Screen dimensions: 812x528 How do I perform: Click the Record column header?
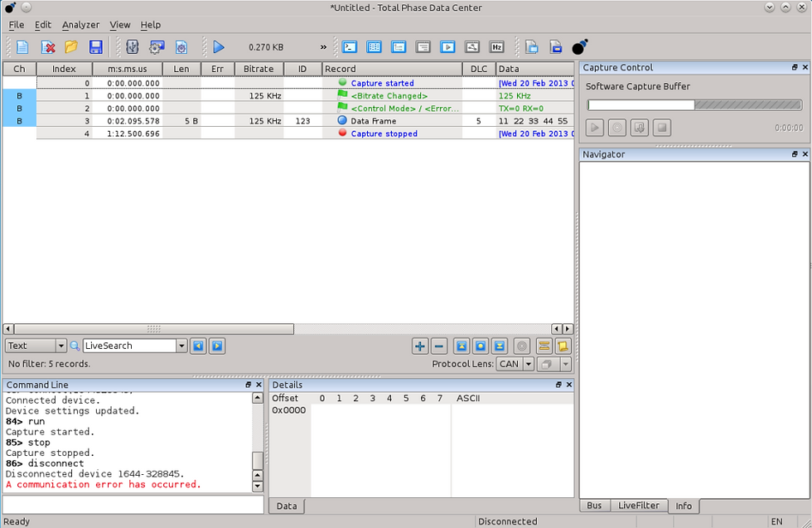(392, 69)
